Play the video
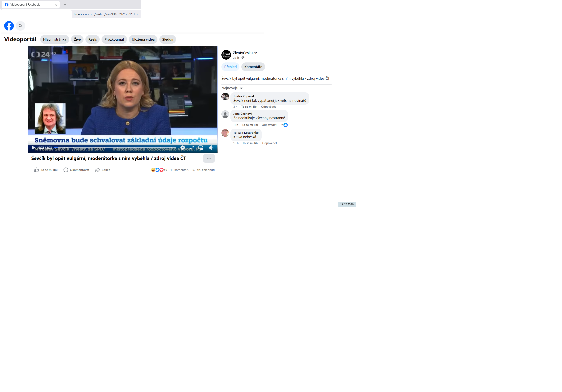This screenshot has width=562, height=392. pos(34,148)
